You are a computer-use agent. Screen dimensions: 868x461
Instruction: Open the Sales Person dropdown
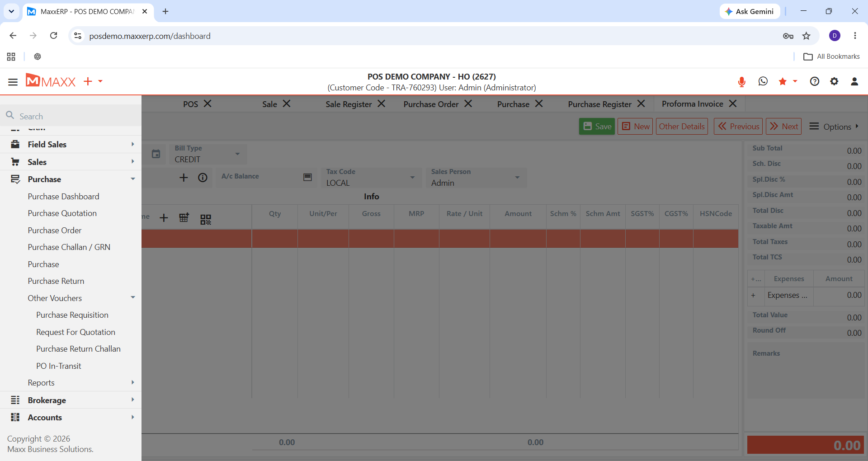tap(476, 178)
